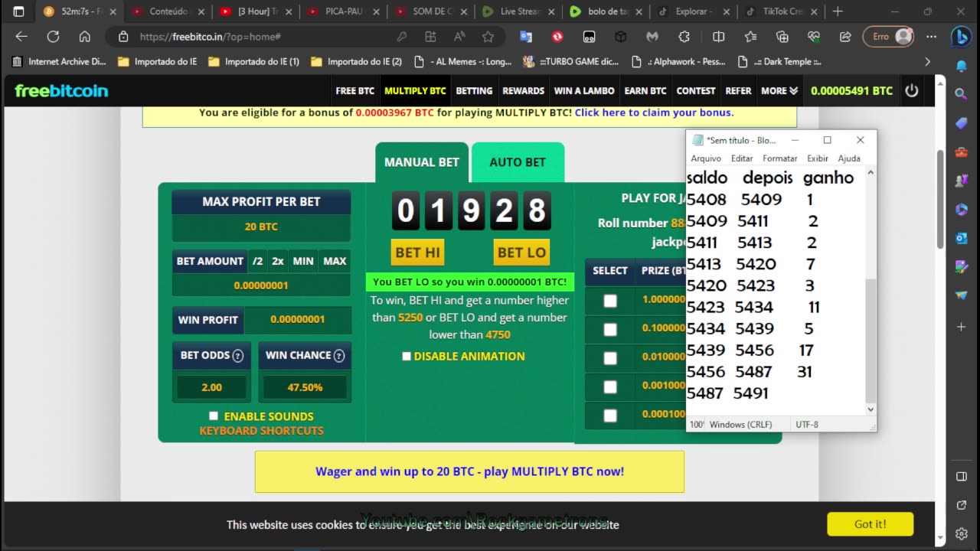Open sidebar tools briefcase icon
The width and height of the screenshot is (980, 551).
point(962,152)
